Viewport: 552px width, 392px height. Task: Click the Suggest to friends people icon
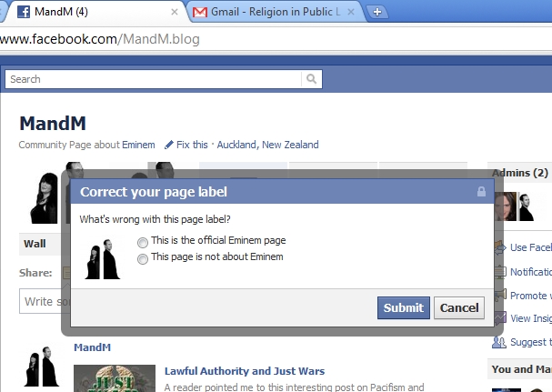[x=499, y=342]
